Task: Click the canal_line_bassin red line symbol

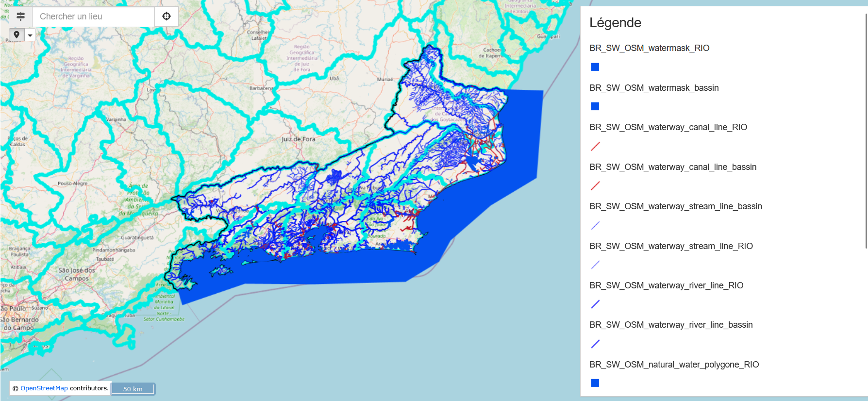Action: [x=595, y=185]
